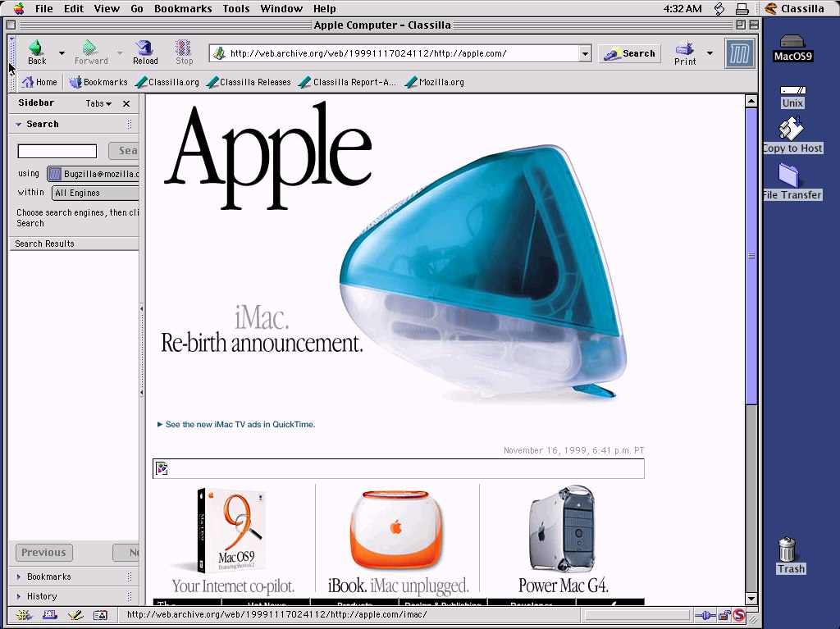Select the Copy to Host desktop icon
Viewport: 840px width, 629px height.
click(792, 135)
